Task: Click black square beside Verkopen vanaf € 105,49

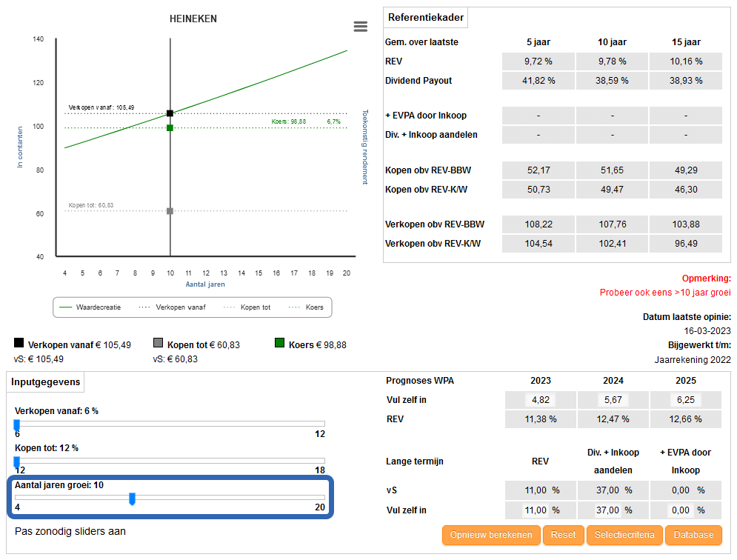Action: pos(19,342)
